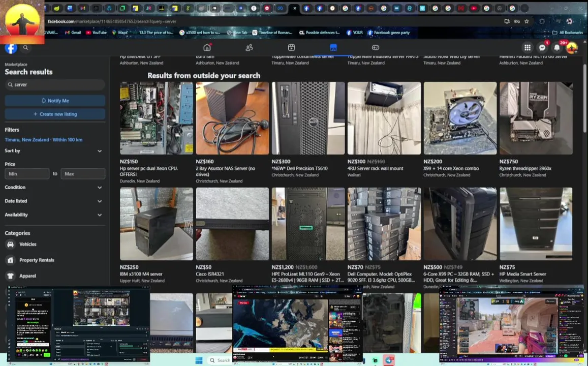Image resolution: width=588 pixels, height=366 pixels.
Task: Open HPE ProLiant ML110 Gen9 listing image
Action: 308,224
